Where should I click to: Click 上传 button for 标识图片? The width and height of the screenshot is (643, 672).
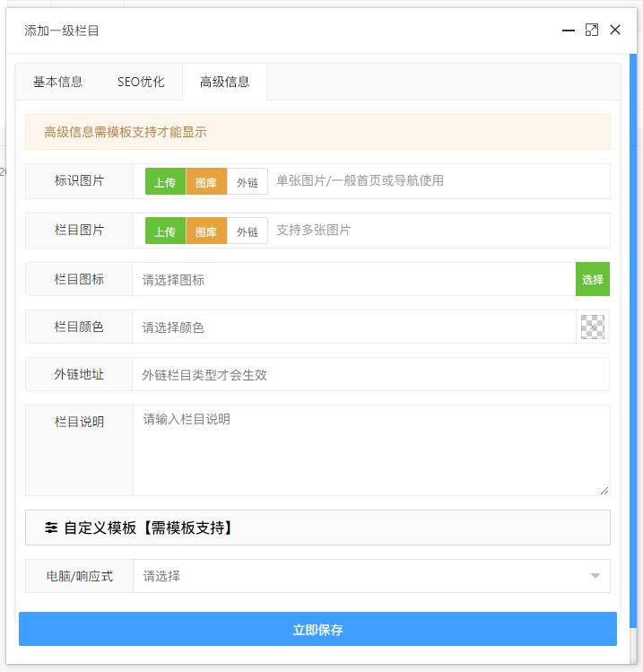(x=165, y=182)
